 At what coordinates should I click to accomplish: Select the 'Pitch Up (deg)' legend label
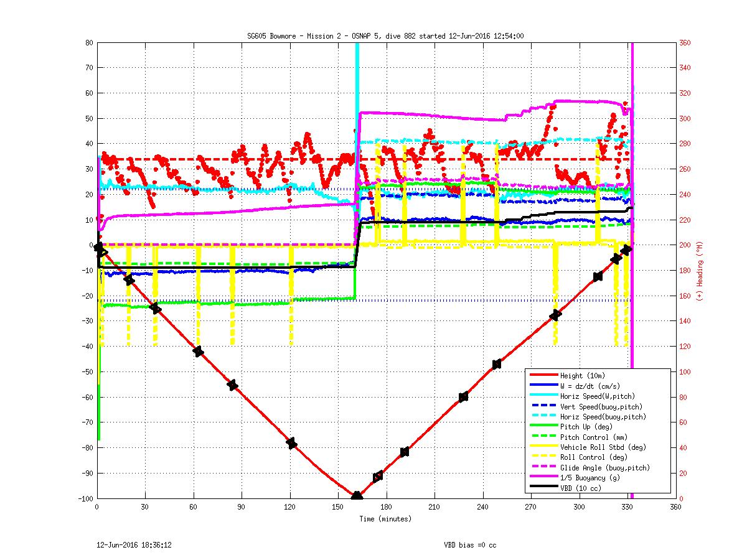pos(586,427)
